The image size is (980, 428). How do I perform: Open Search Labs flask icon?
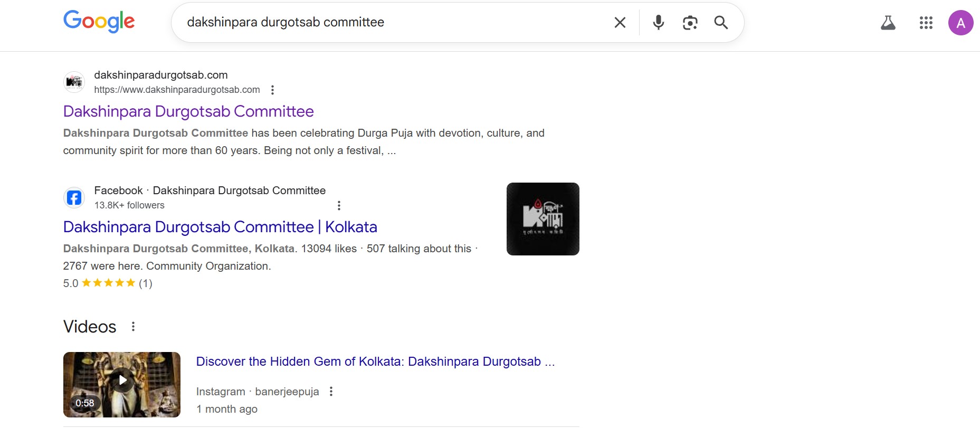(x=888, y=23)
